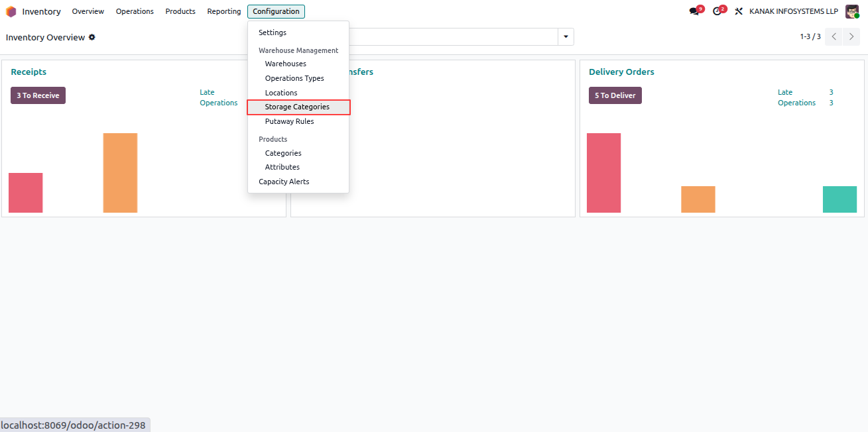Click the Inventory app logo icon

(11, 11)
